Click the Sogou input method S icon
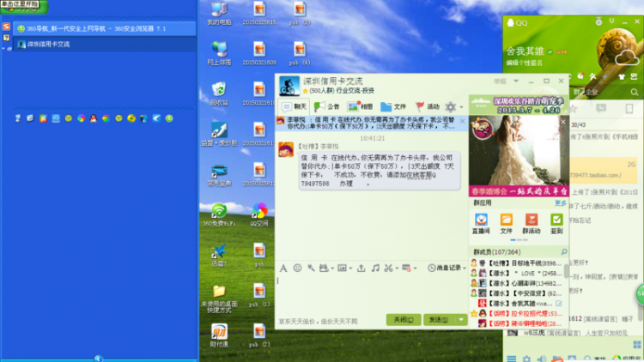The image size is (644, 362). coord(6,27)
